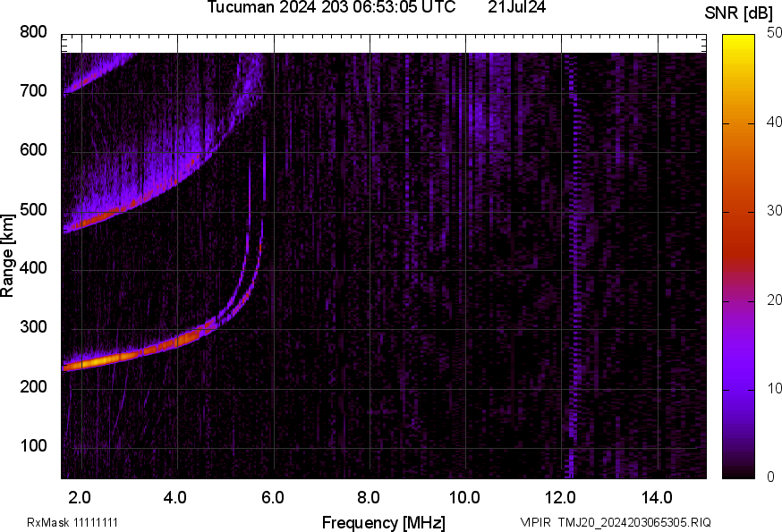This screenshot has width=782, height=532.
Task: Click the frequency tick label '14.0'
Action: pyautogui.click(x=657, y=497)
